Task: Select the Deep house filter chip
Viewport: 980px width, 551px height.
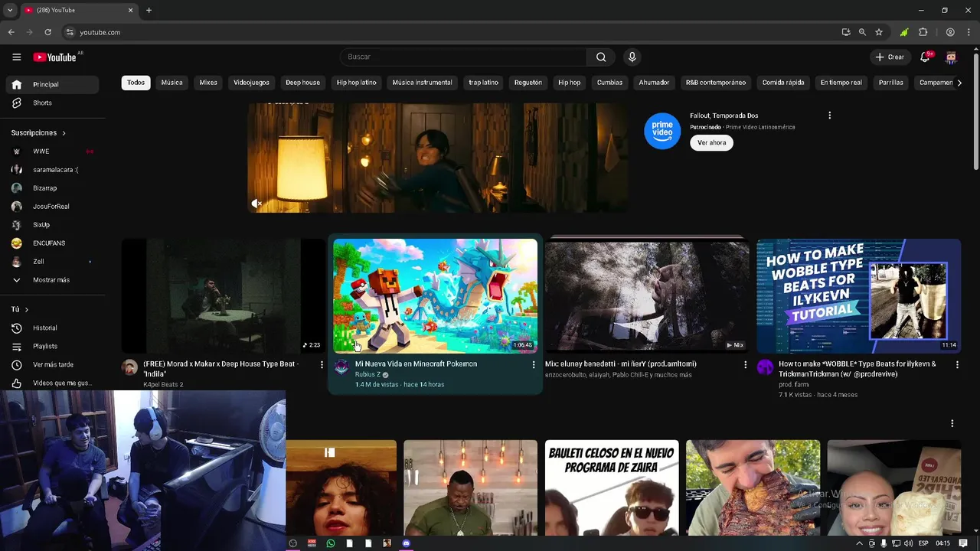Action: (x=302, y=83)
